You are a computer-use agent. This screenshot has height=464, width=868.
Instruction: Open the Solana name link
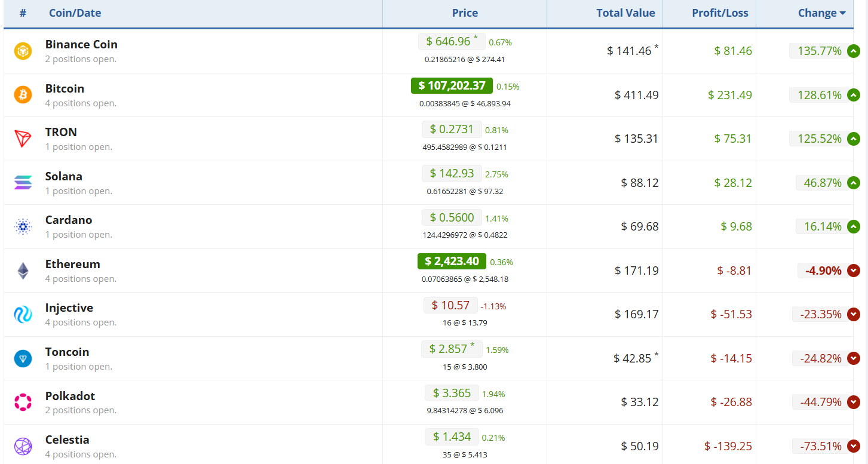click(x=64, y=176)
